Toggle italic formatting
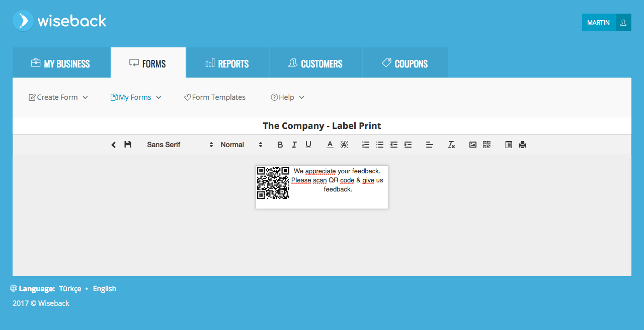This screenshot has width=644, height=330. 294,145
